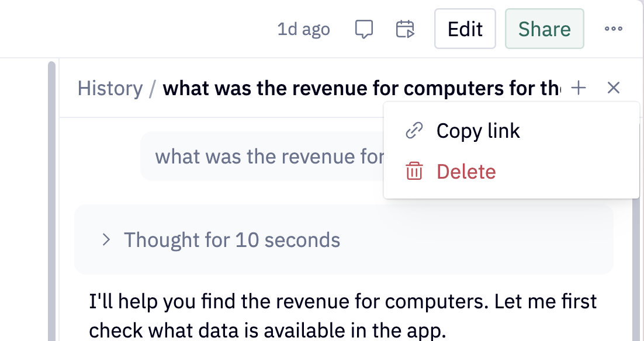The height and width of the screenshot is (341, 644).
Task: Expand the Thought for 10 seconds section
Action: pos(233,239)
